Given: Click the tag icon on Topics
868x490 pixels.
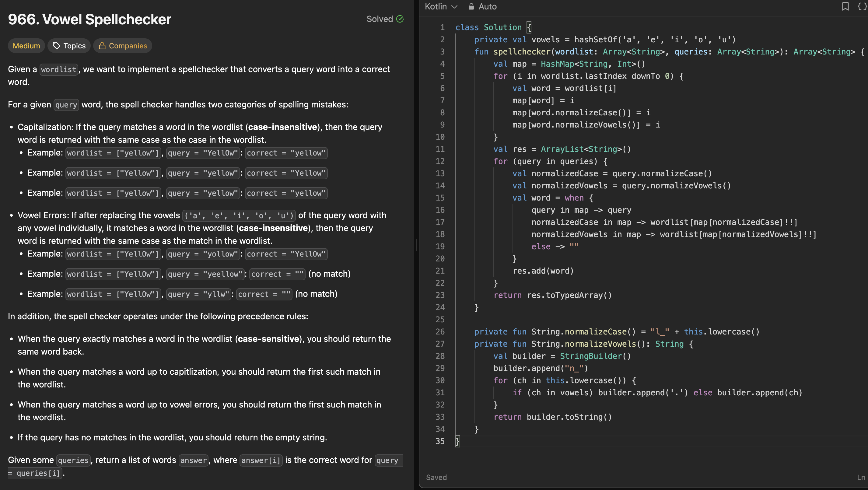Looking at the screenshot, I should [x=57, y=45].
